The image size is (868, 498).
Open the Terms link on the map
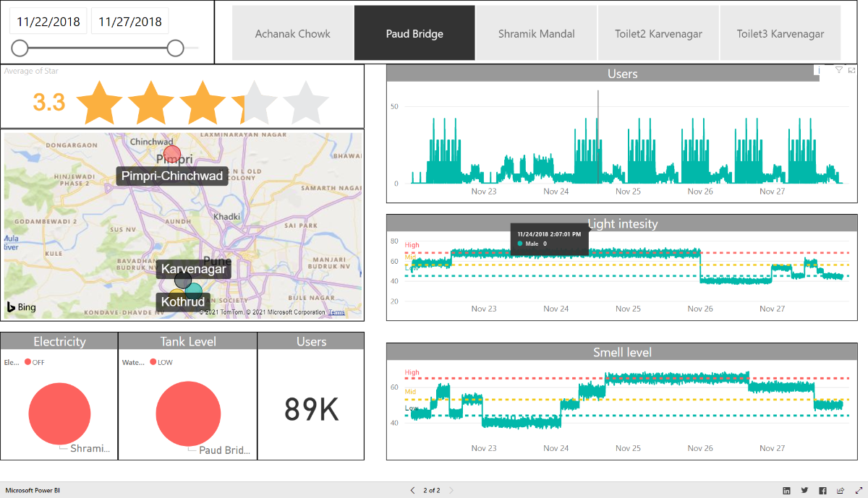coord(336,312)
